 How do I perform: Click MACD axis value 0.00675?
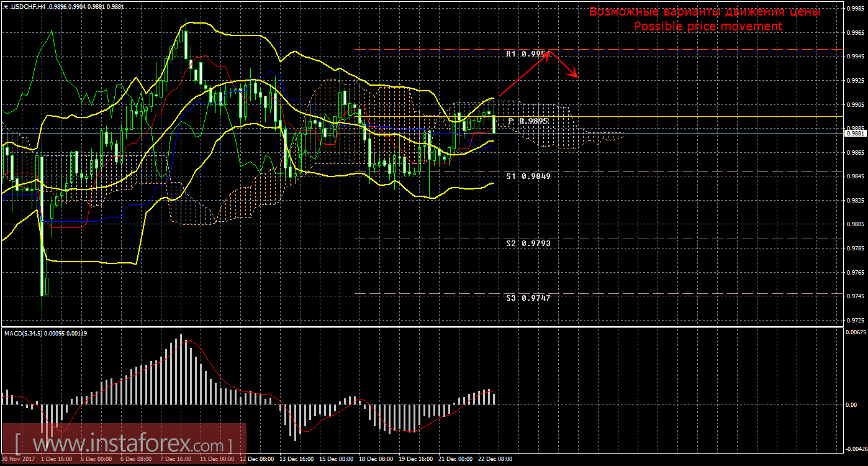click(x=855, y=332)
